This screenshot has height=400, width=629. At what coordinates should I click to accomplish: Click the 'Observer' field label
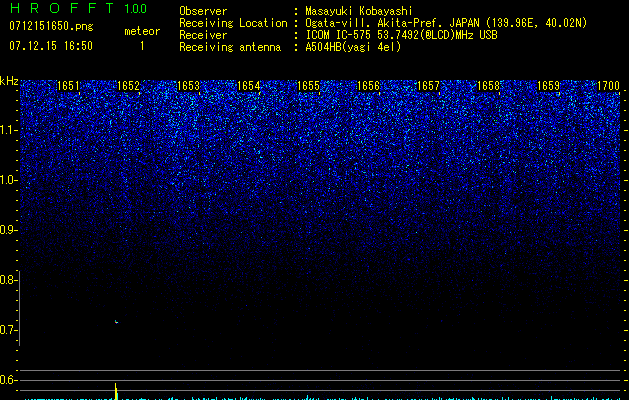[203, 11]
